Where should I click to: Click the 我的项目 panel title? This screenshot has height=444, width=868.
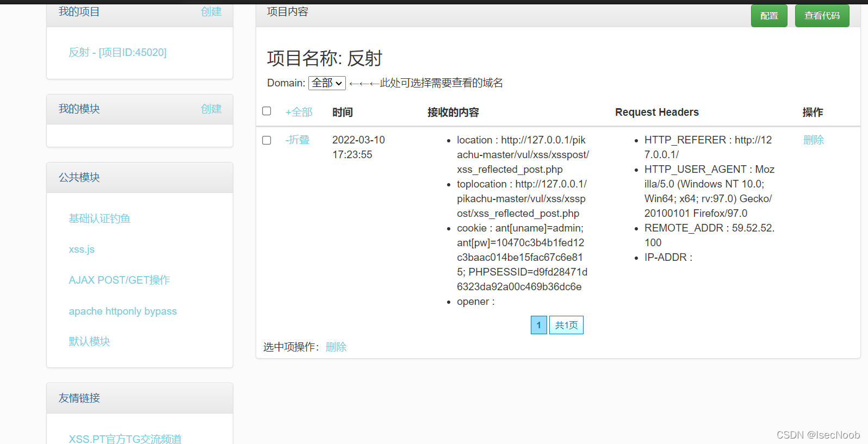(79, 11)
